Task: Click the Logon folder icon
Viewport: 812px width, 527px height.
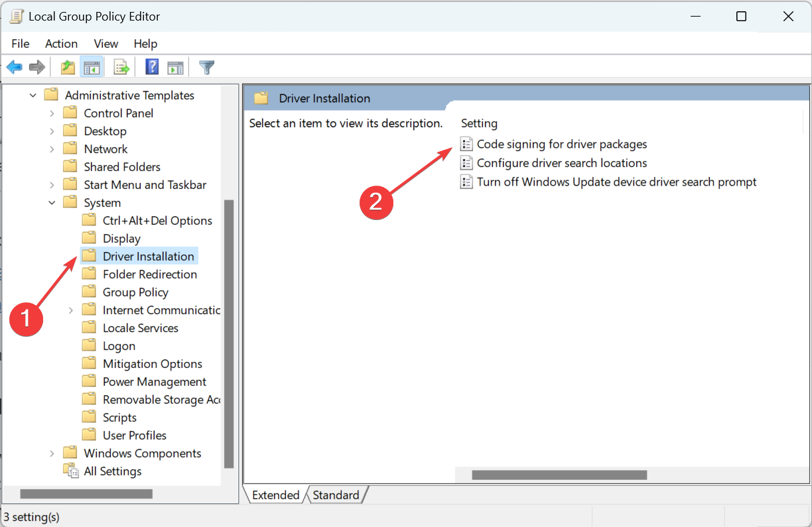Action: click(89, 345)
